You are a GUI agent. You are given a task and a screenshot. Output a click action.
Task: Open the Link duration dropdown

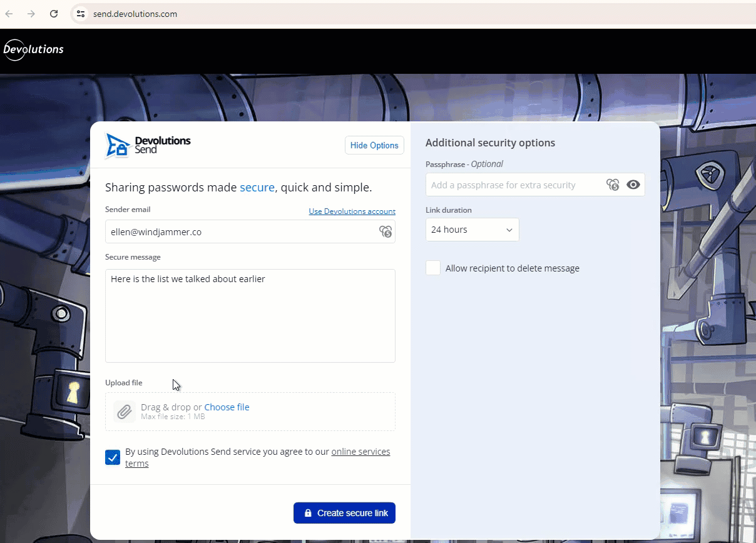pos(472,230)
